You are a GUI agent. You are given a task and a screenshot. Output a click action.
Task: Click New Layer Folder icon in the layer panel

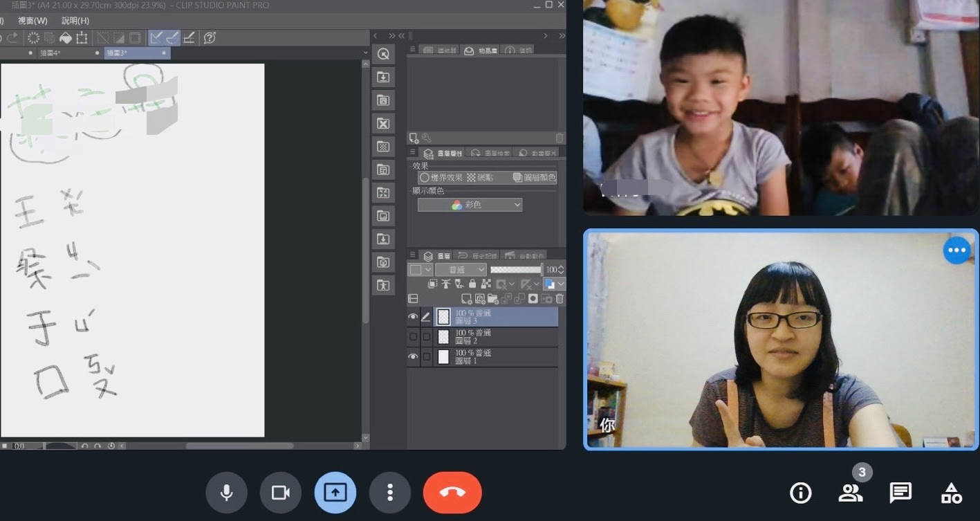click(493, 299)
